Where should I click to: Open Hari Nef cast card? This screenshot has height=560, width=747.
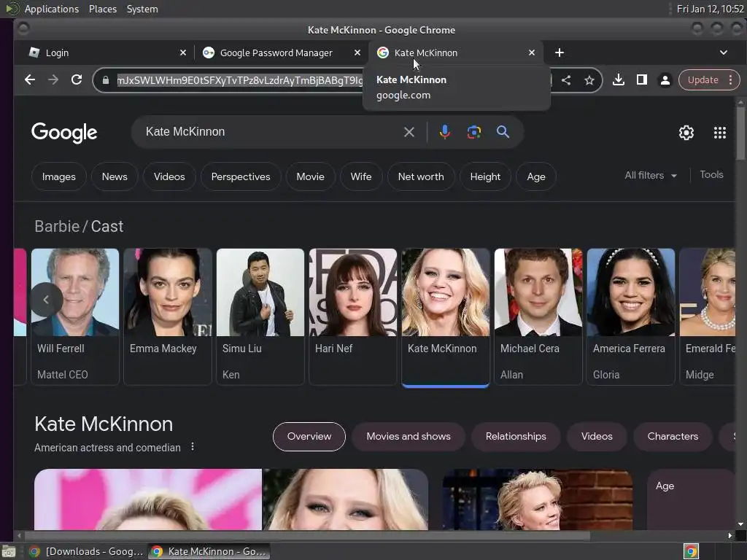352,316
